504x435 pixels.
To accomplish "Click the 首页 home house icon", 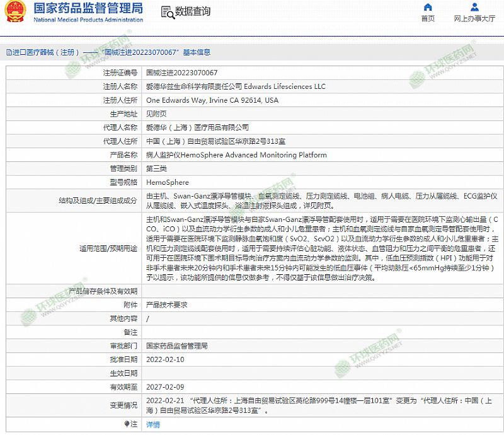I will pos(428,8).
